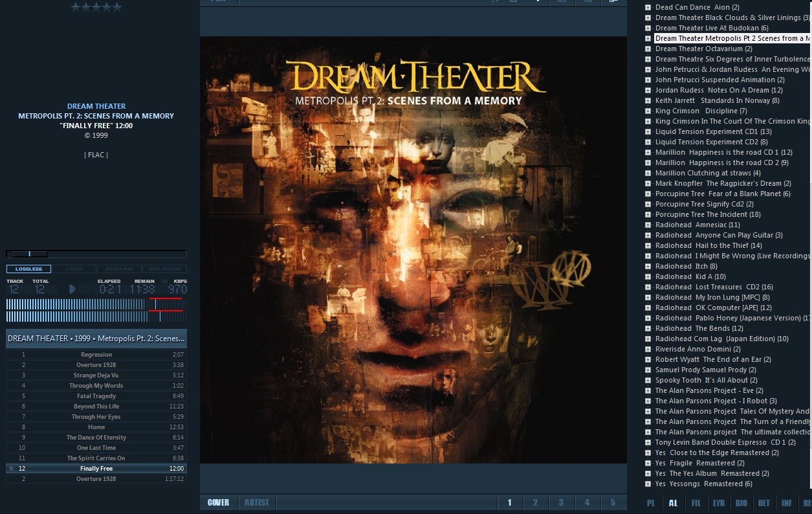Set the rating to one star
The height and width of the screenshot is (514, 812).
tap(76, 7)
